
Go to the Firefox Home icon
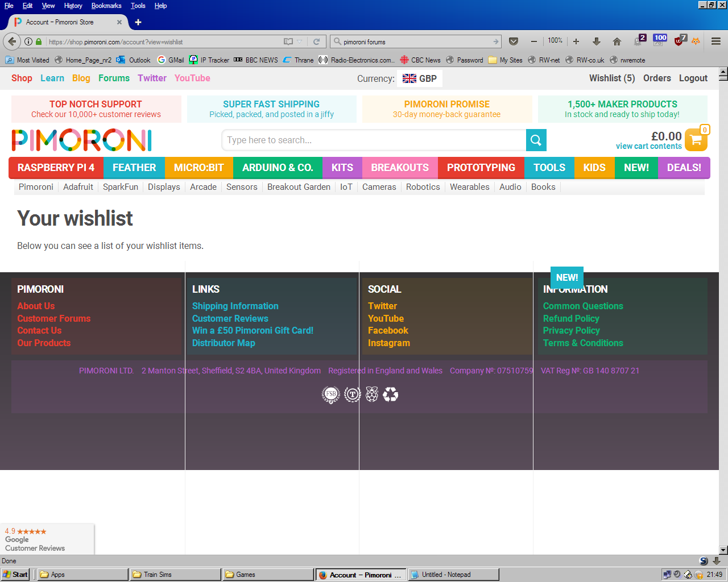pyautogui.click(x=617, y=41)
